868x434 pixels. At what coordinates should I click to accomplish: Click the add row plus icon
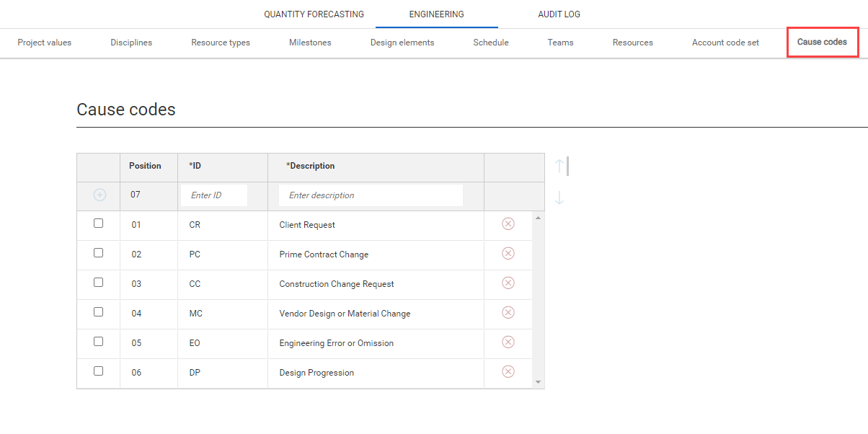click(x=99, y=195)
